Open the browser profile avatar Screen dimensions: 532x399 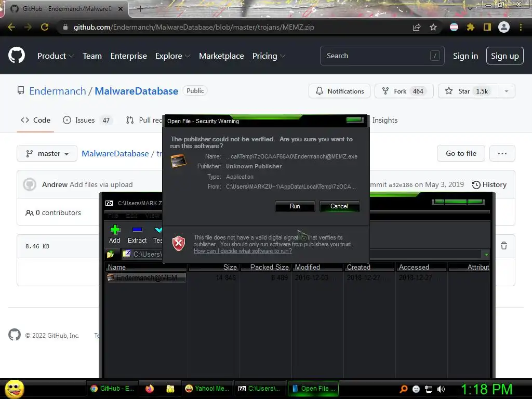click(x=504, y=27)
